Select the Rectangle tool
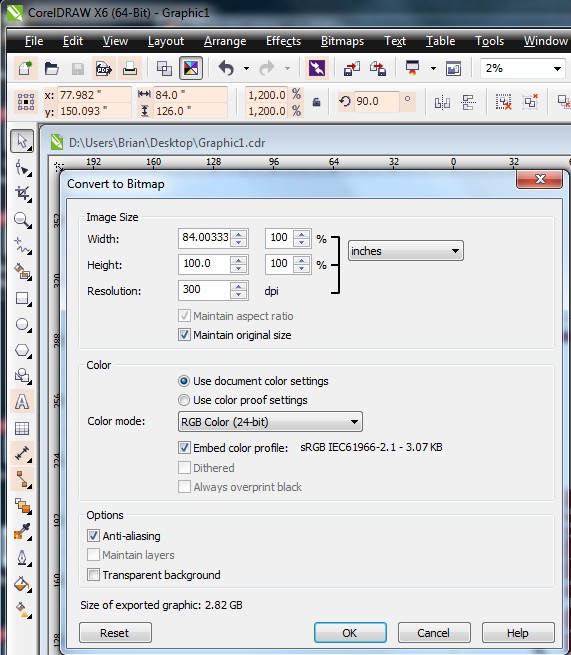 (x=22, y=299)
